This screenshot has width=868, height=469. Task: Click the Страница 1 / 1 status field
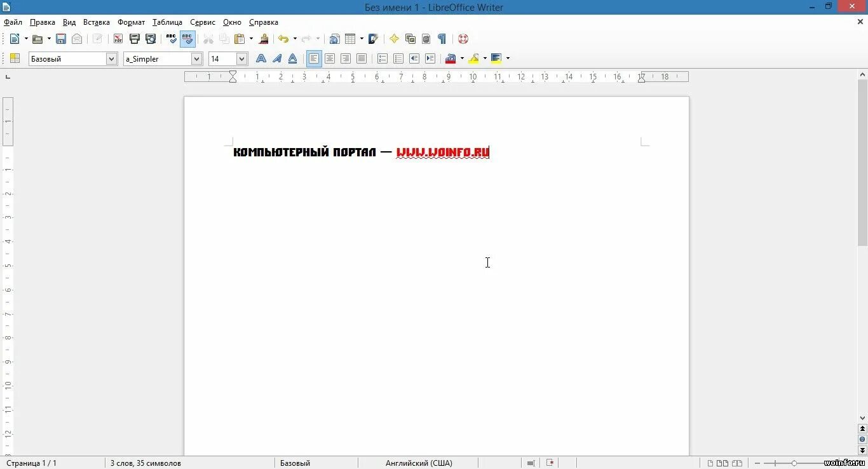tap(32, 463)
